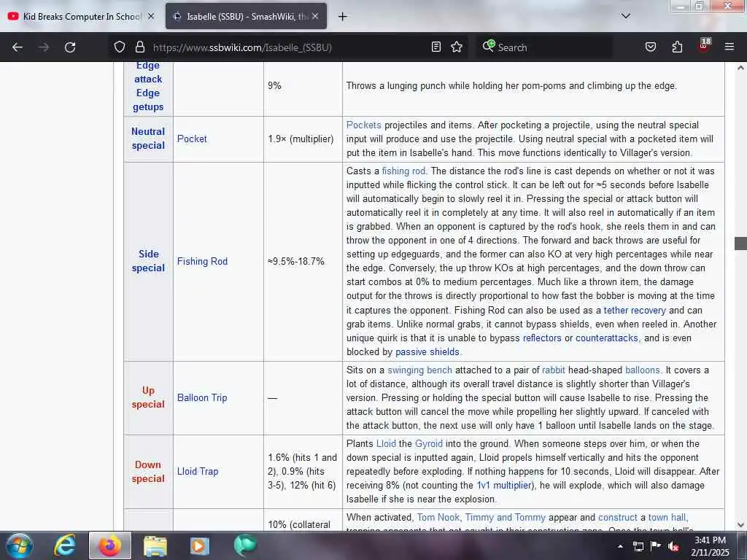This screenshot has height=560, width=747.
Task: Click the scrollbar up arrow
Action: point(740,68)
